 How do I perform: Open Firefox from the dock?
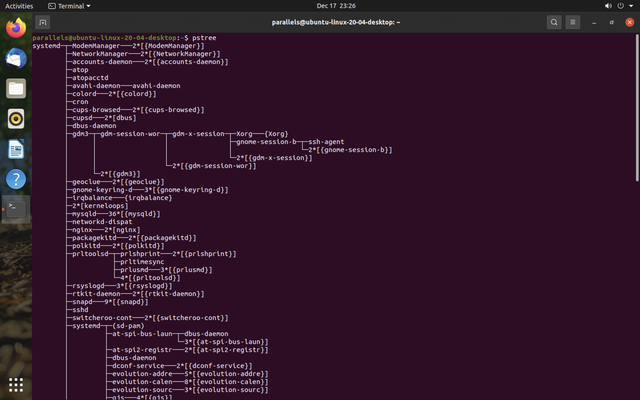click(x=16, y=28)
